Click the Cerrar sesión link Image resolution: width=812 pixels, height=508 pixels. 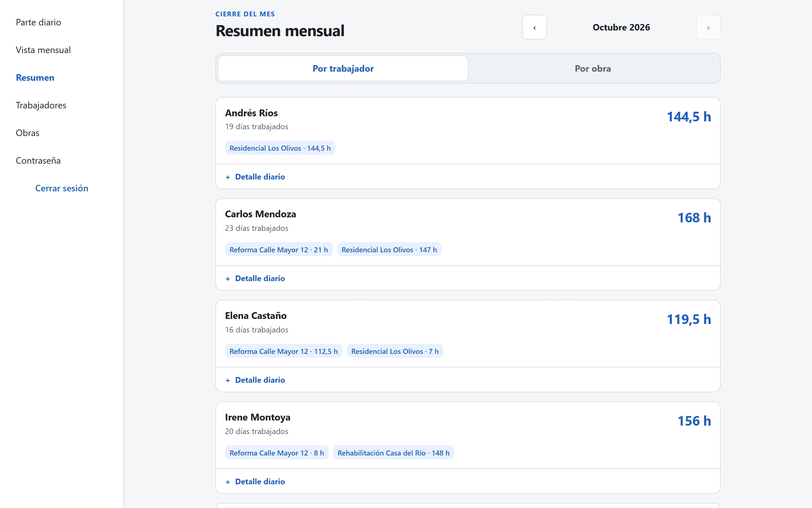[x=62, y=188]
